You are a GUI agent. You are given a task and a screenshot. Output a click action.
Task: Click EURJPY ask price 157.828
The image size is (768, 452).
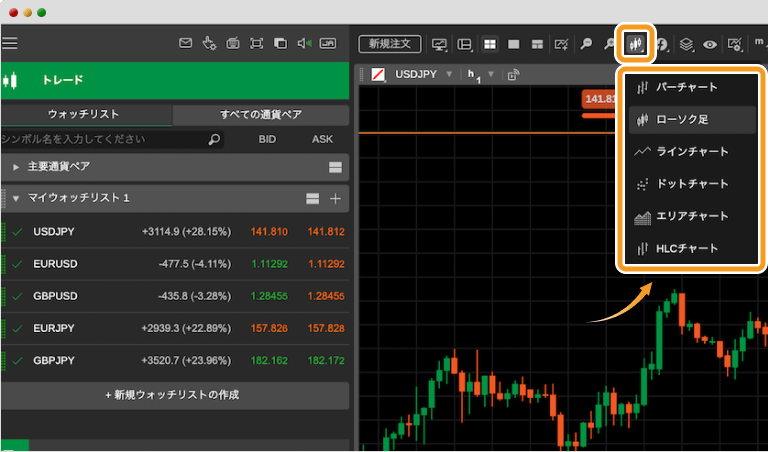pyautogui.click(x=326, y=329)
